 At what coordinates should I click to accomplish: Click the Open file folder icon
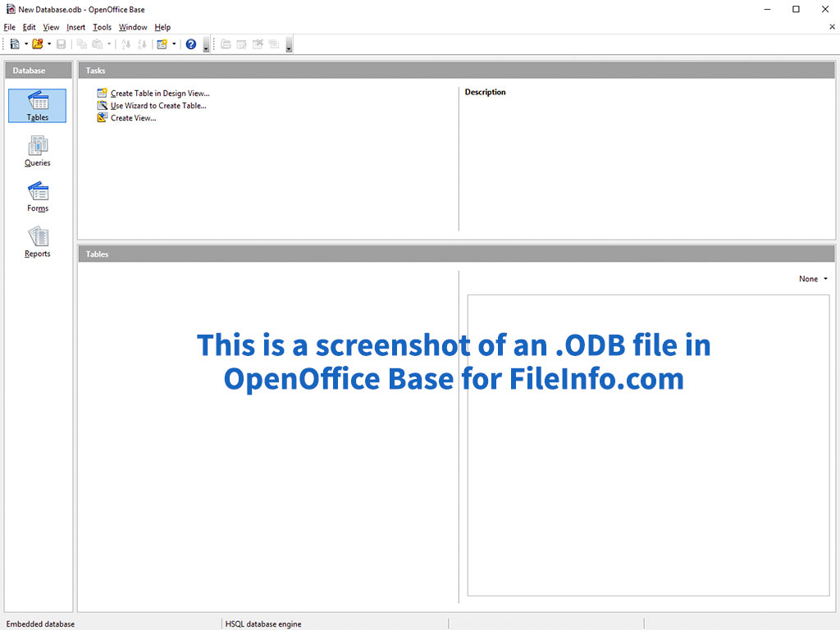tap(37, 44)
